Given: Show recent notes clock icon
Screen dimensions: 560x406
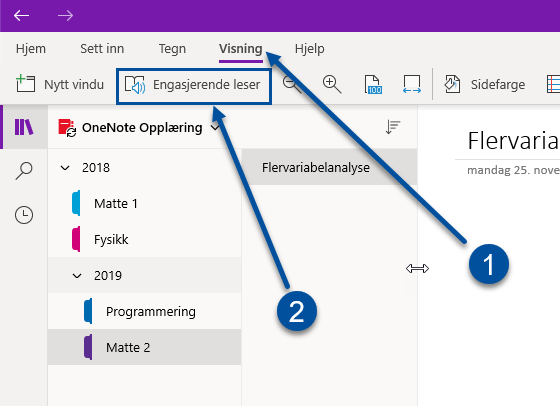Looking at the screenshot, I should click(24, 215).
